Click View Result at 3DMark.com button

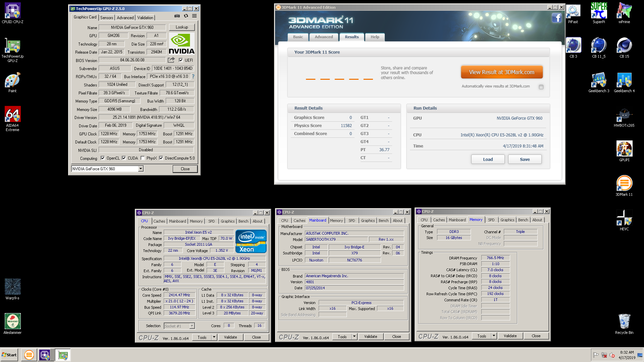tap(501, 72)
